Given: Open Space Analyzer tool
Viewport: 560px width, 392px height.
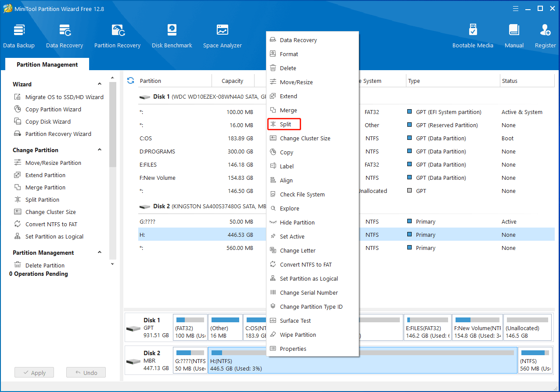Looking at the screenshot, I should point(223,30).
